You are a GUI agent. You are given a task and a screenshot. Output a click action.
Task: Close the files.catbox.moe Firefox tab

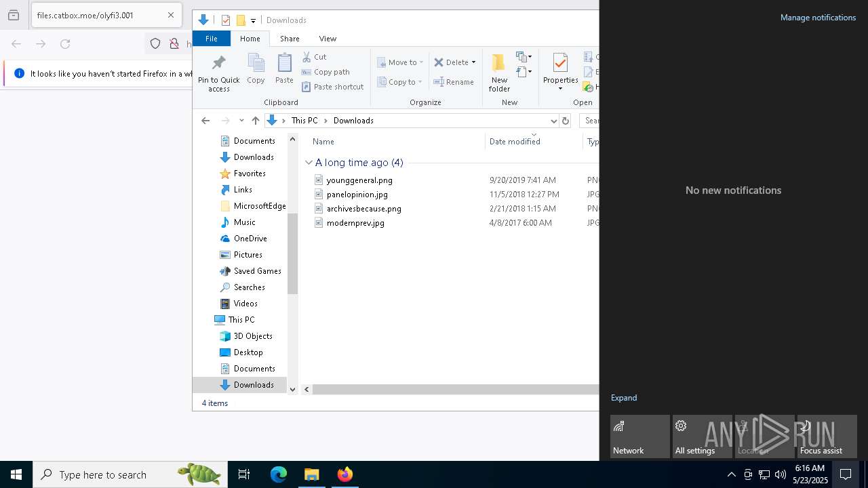pyautogui.click(x=171, y=15)
